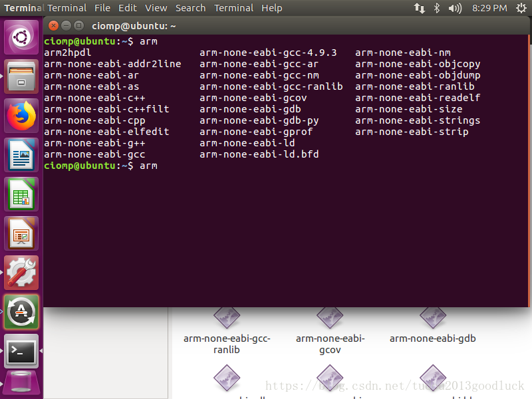Click the 8:29 PM clock indicator
Image resolution: width=532 pixels, height=399 pixels.
(489, 8)
